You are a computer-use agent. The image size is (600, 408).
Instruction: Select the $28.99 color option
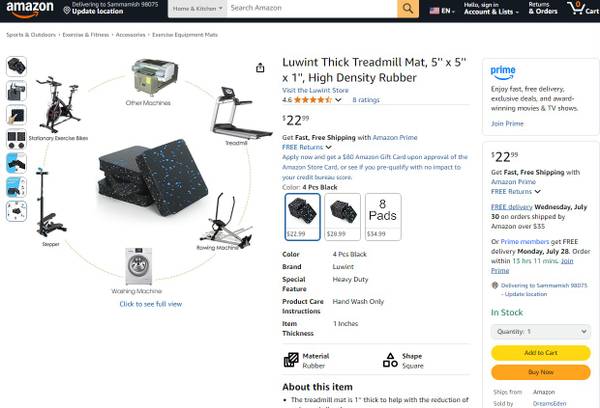(x=342, y=217)
